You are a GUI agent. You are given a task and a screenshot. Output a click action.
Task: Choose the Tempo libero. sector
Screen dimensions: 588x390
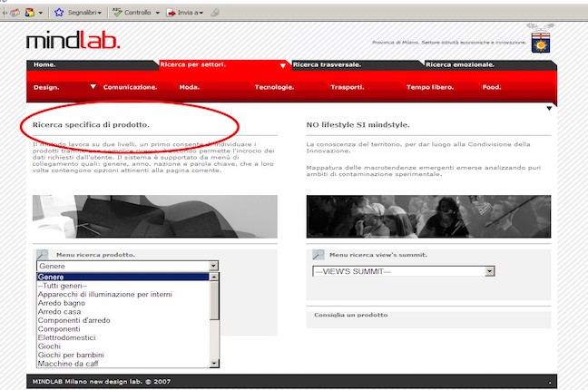(430, 87)
